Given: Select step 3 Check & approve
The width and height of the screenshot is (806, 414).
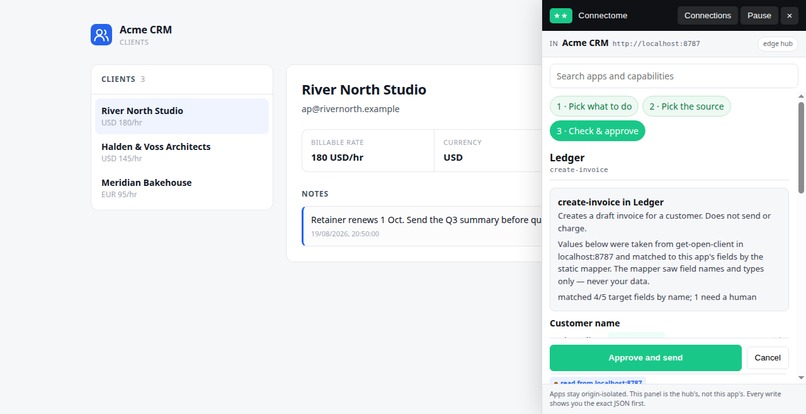Looking at the screenshot, I should [597, 131].
